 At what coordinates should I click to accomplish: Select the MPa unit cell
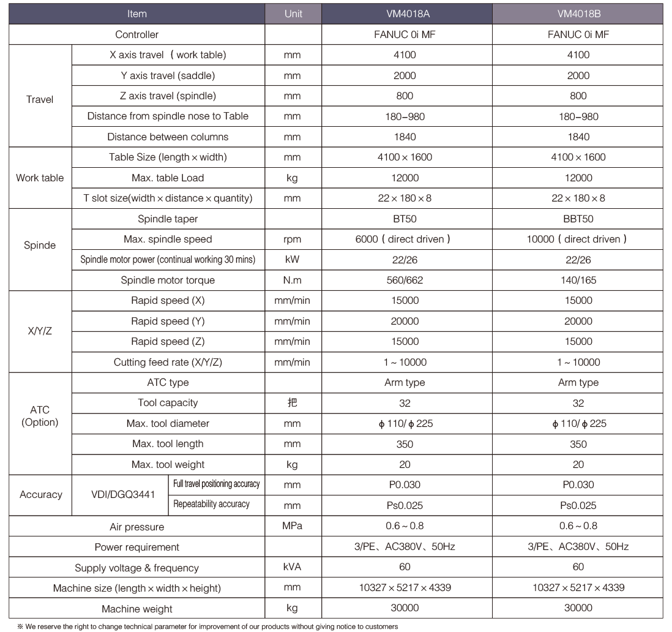[x=293, y=526]
